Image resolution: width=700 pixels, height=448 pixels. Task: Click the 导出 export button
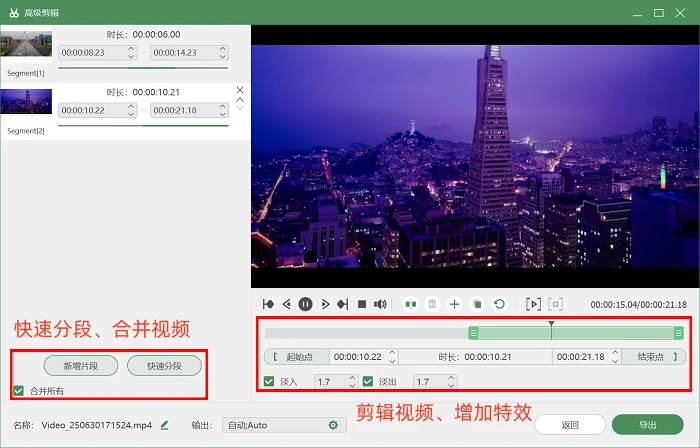click(648, 425)
